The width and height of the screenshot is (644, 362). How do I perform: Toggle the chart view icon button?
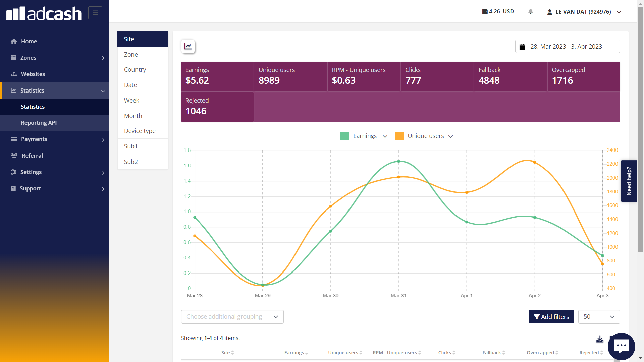pyautogui.click(x=188, y=46)
